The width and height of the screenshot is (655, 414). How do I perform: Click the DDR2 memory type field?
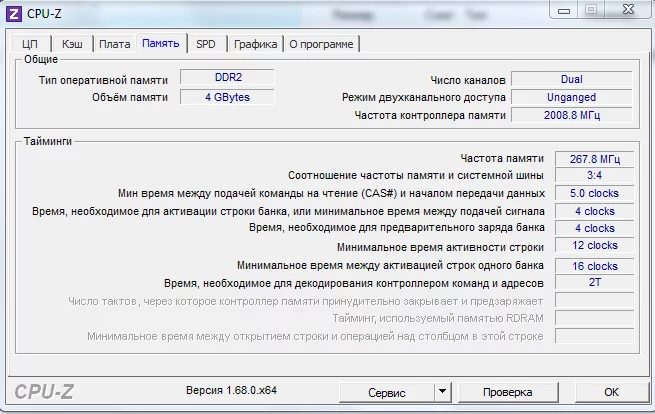[x=227, y=78]
